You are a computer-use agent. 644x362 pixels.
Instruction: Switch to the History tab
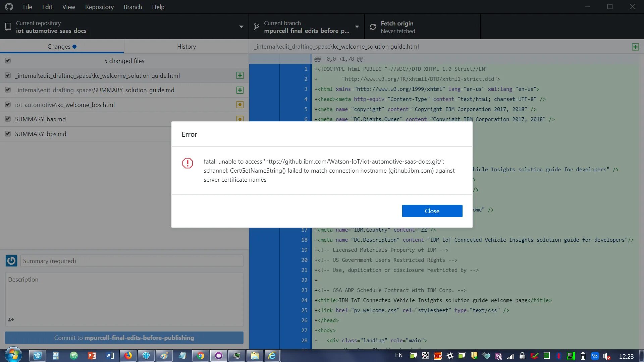186,46
